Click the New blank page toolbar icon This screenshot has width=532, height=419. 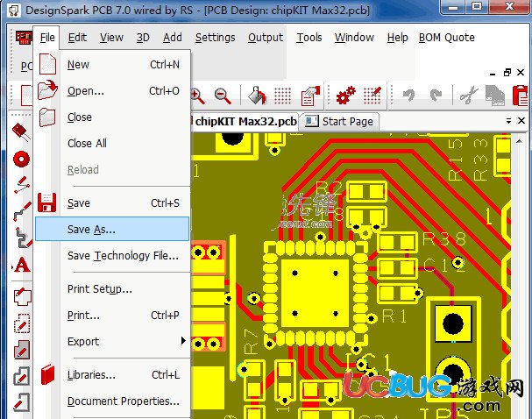(x=26, y=96)
